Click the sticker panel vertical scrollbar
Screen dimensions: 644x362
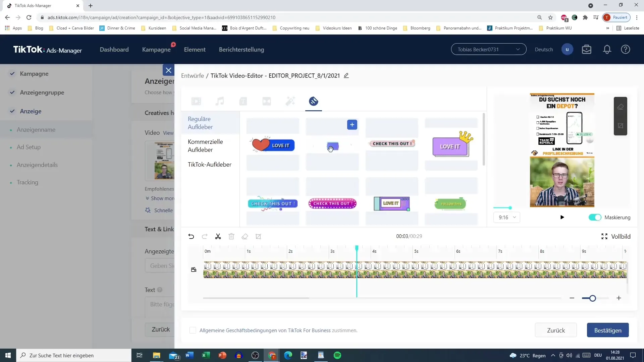pos(484,139)
